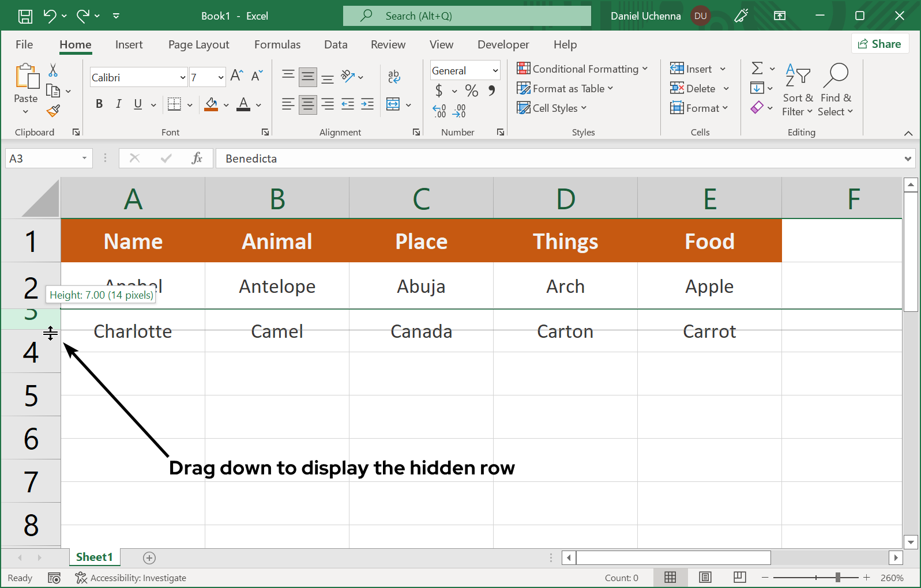Click the AutoSum sigma icon
The image size is (921, 588).
pyautogui.click(x=757, y=69)
